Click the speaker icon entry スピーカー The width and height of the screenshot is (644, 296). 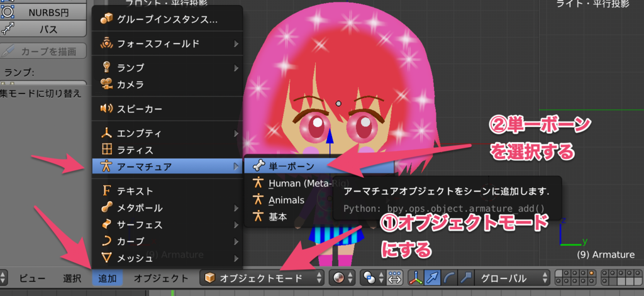(167, 109)
